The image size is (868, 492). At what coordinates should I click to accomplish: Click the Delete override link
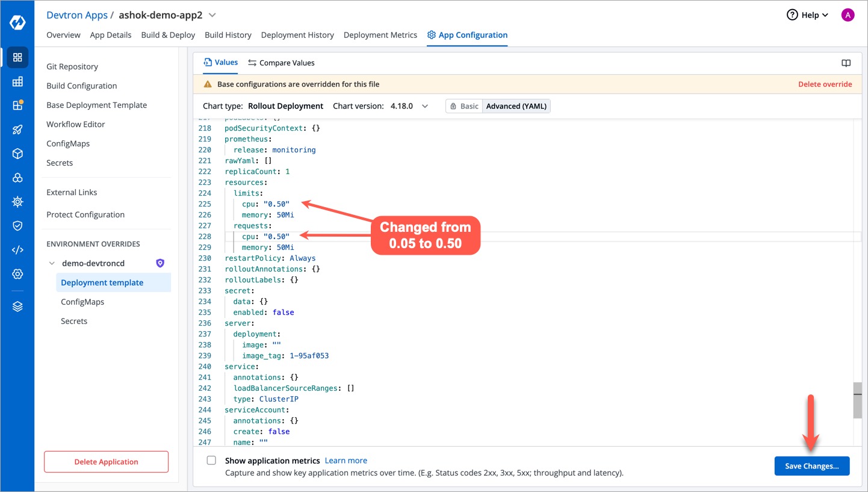[x=825, y=84]
